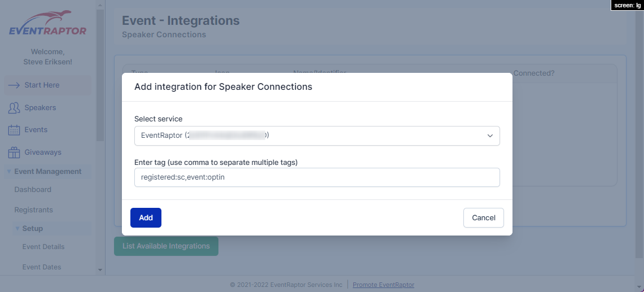The height and width of the screenshot is (292, 644).
Task: Click the Speakers menu label
Action: 40,108
